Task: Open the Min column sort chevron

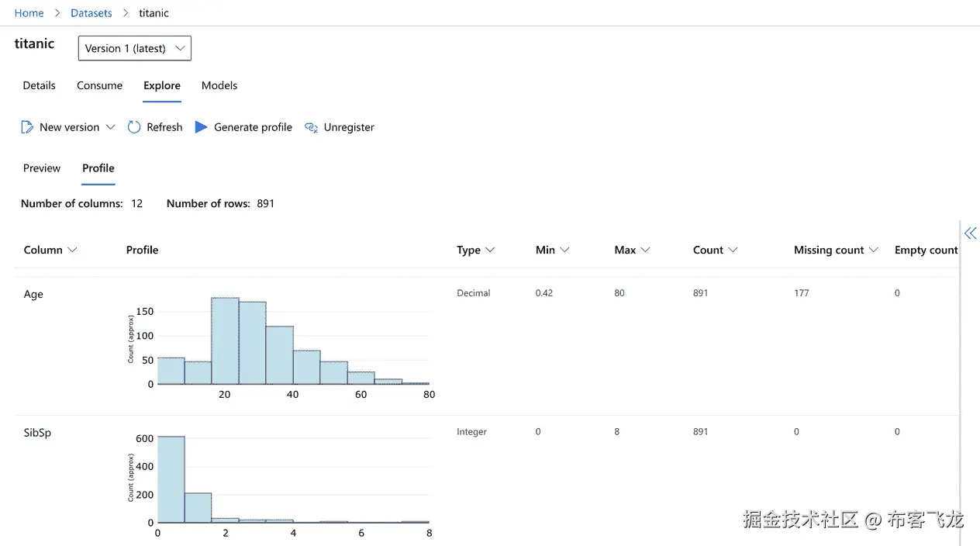Action: tap(564, 250)
